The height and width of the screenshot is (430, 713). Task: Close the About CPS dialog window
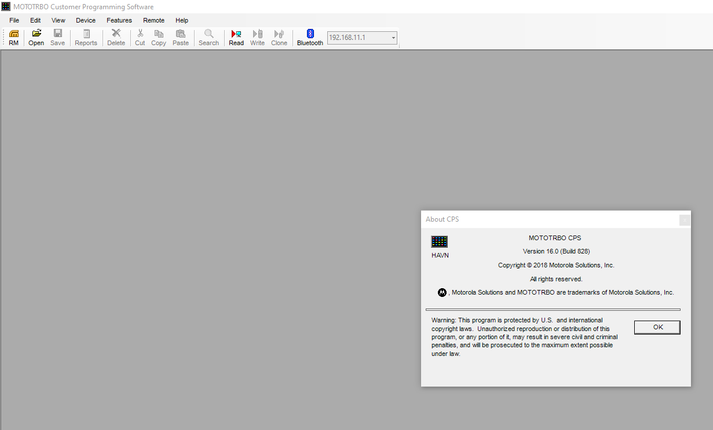(x=684, y=219)
